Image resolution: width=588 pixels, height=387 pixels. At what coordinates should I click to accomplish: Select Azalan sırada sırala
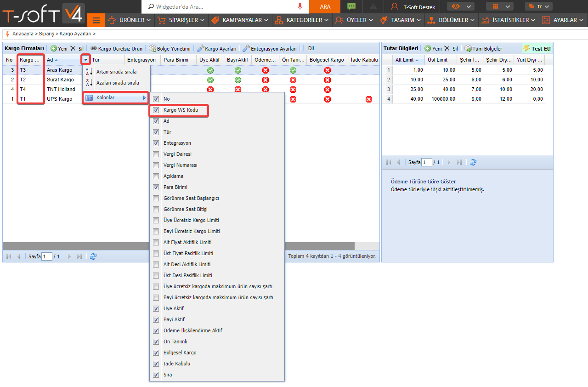116,83
